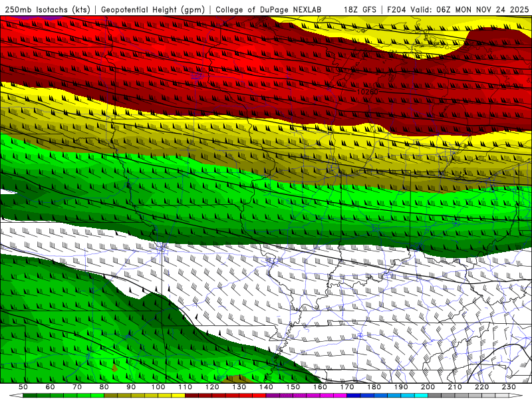Click the '210' legend value
The width and height of the screenshot is (532, 399).
[x=455, y=387]
